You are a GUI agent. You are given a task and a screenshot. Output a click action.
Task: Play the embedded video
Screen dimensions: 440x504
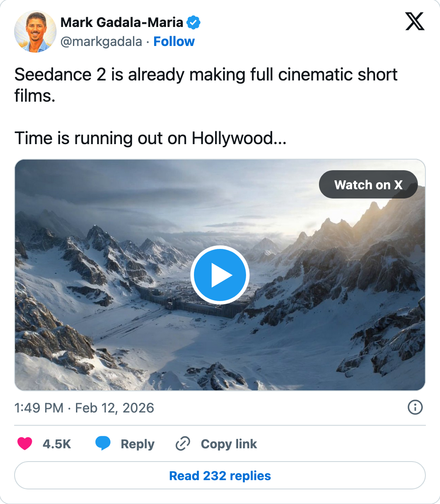click(220, 275)
